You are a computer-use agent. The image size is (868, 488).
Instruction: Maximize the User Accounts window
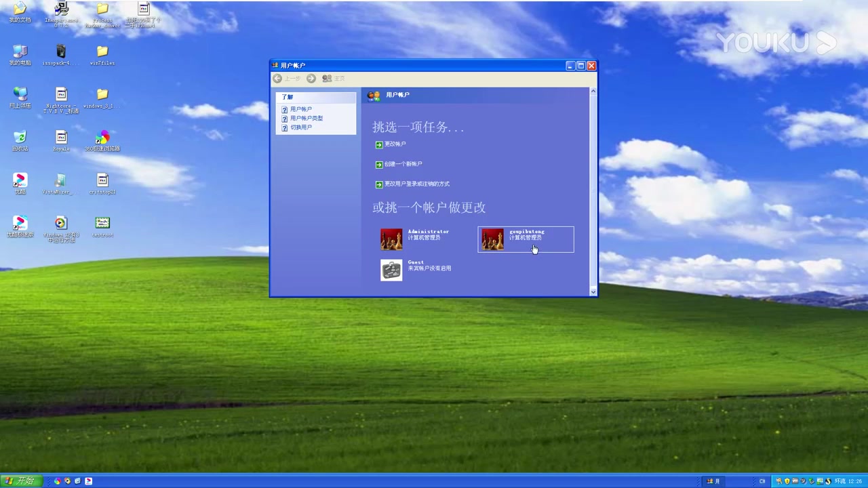[581, 66]
